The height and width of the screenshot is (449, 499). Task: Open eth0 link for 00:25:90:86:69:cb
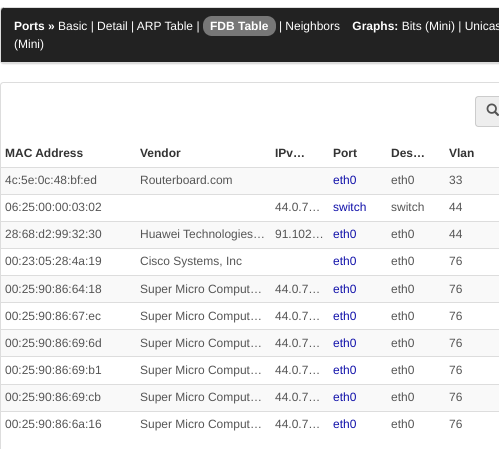pyautogui.click(x=345, y=397)
